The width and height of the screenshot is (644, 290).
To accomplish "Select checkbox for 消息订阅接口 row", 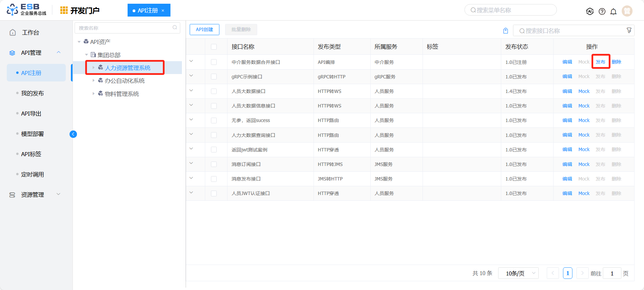I will coord(214,164).
